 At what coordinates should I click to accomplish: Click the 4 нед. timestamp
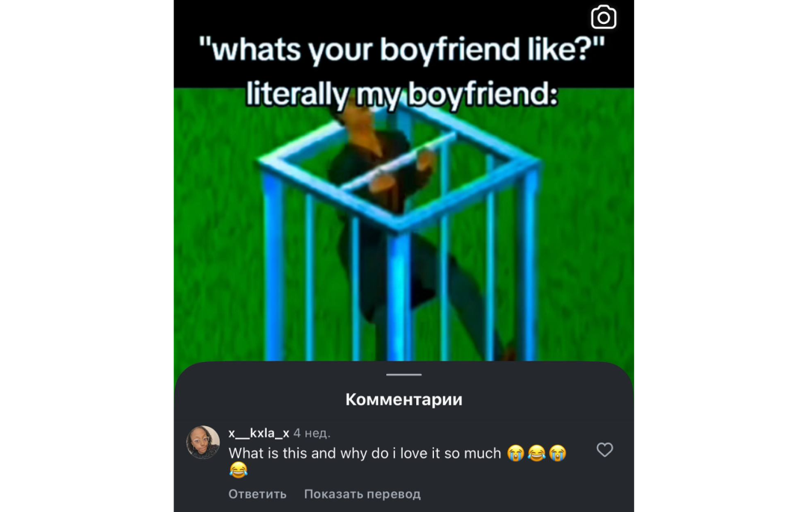(312, 433)
